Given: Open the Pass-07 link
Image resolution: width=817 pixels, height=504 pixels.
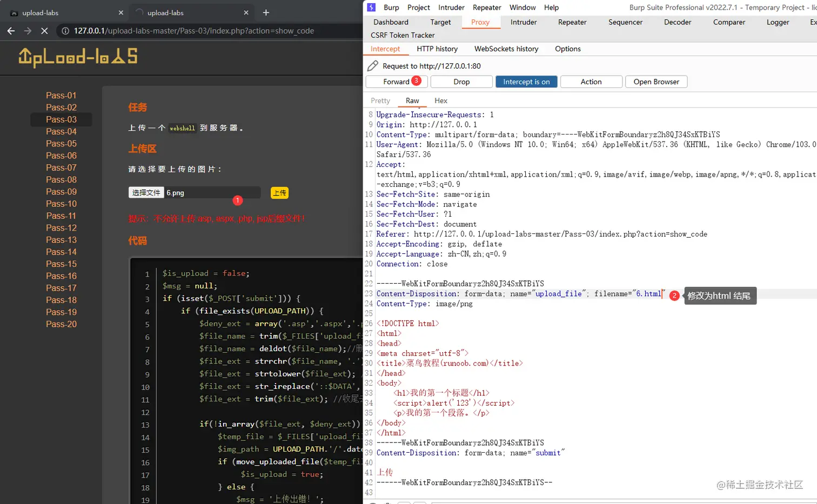Looking at the screenshot, I should pos(61,167).
